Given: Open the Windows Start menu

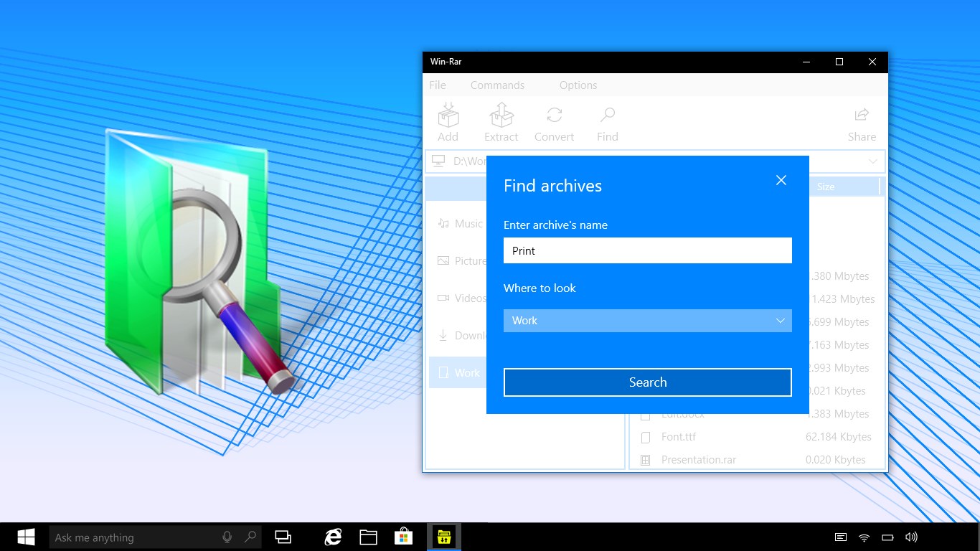Looking at the screenshot, I should pos(26,537).
